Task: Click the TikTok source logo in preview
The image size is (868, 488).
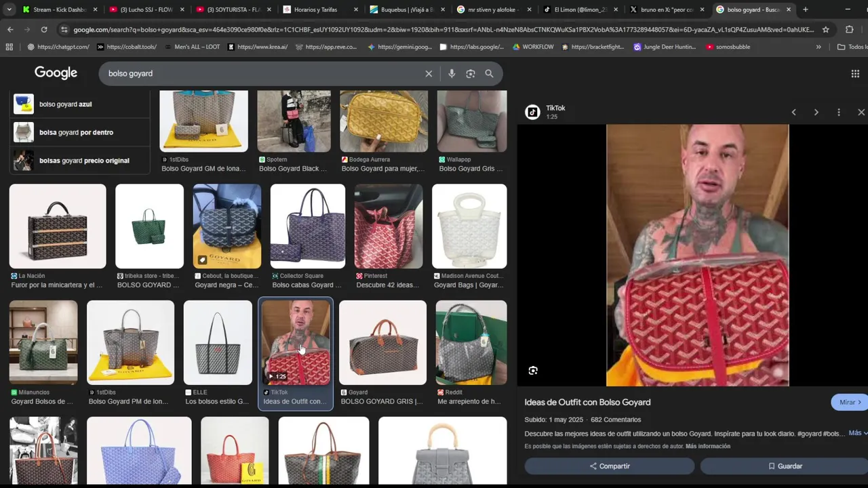Action: coord(532,113)
